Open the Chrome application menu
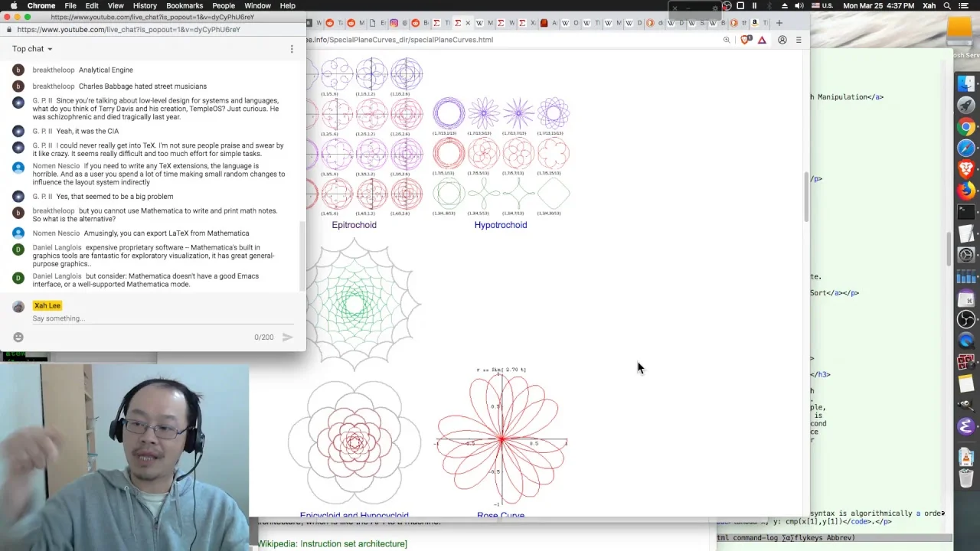This screenshot has height=551, width=980. (x=41, y=5)
